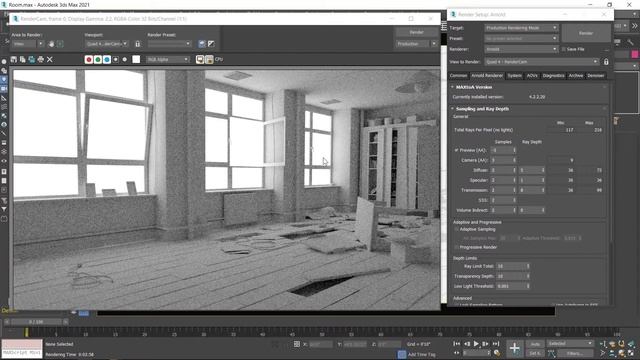Viewport: 640px width, 360px height.
Task: Click the Ray Limit Total field
Action: [513, 266]
